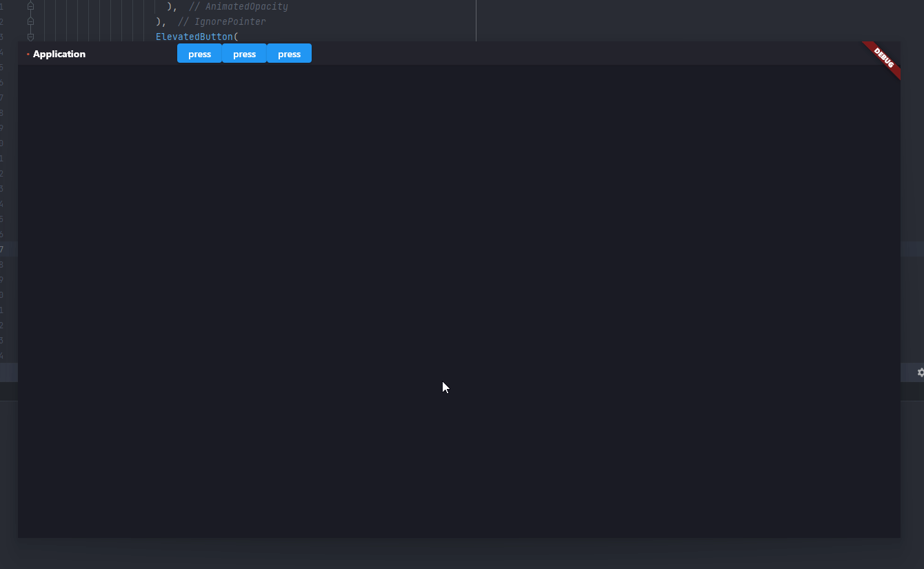Open settings via the gear icon on right edge
This screenshot has height=569, width=924.
coord(921,372)
